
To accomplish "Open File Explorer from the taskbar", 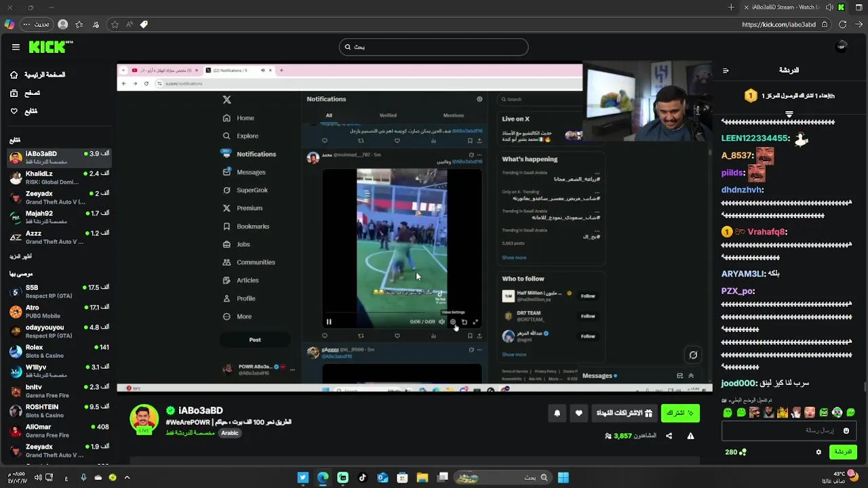I will tap(422, 478).
